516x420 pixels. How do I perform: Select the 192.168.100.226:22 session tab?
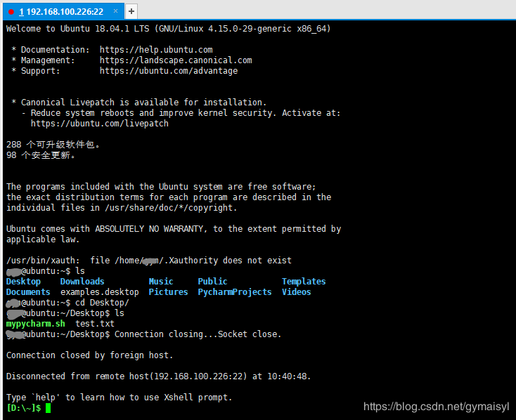pos(63,11)
